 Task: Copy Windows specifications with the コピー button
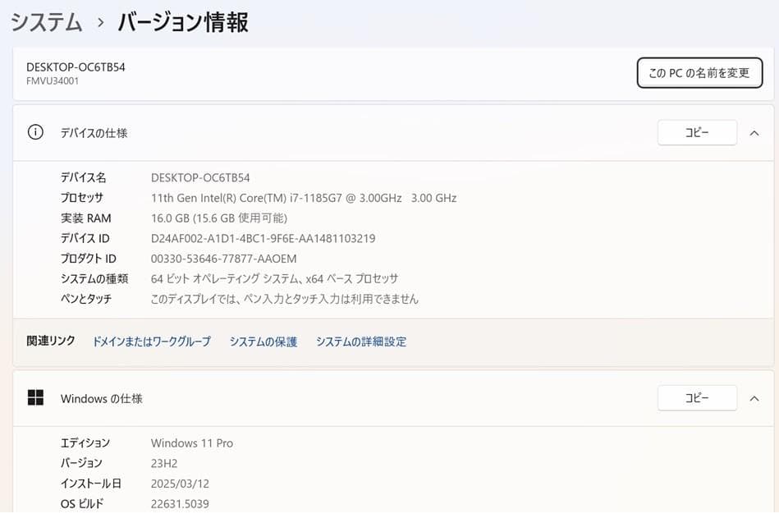tap(697, 398)
